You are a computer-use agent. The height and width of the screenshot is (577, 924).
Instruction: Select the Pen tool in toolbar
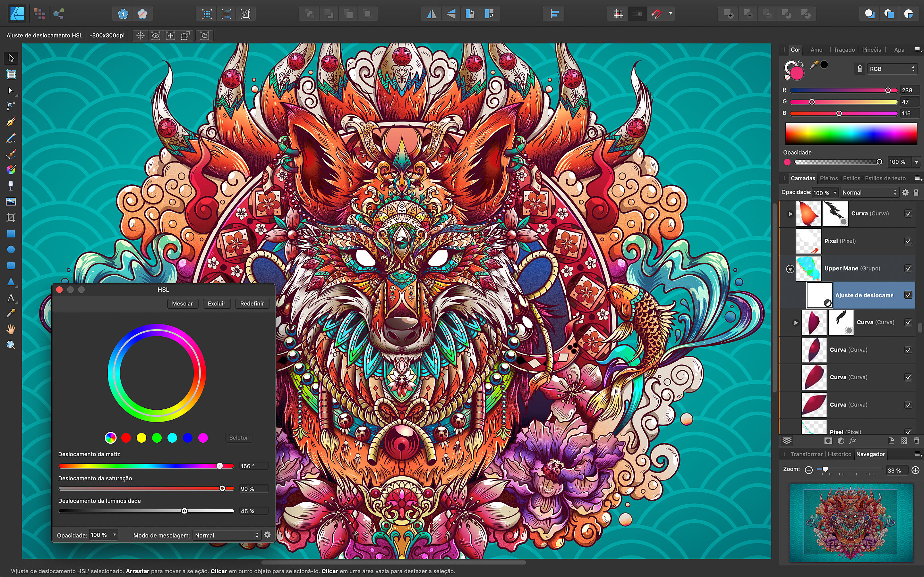(10, 121)
